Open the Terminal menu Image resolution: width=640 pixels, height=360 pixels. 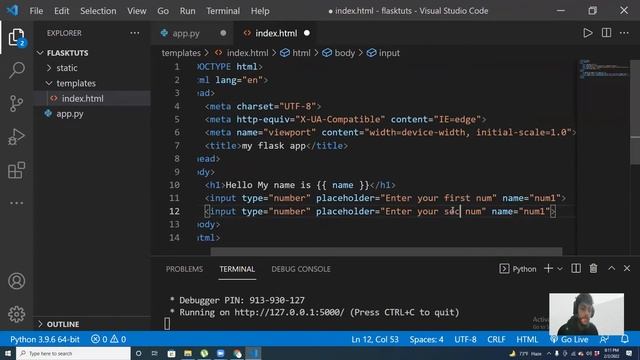coord(223,11)
